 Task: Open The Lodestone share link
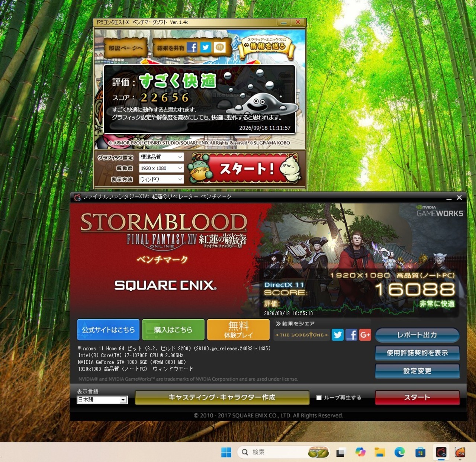302,335
